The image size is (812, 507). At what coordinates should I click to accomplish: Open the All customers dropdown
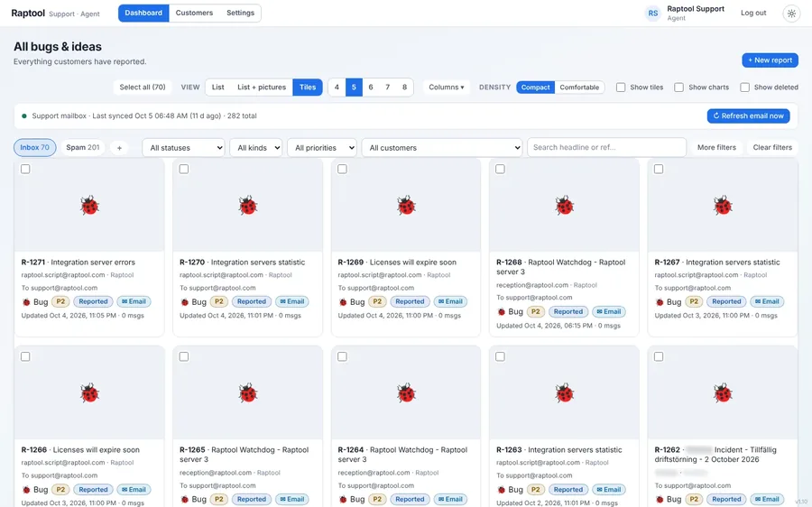[442, 148]
